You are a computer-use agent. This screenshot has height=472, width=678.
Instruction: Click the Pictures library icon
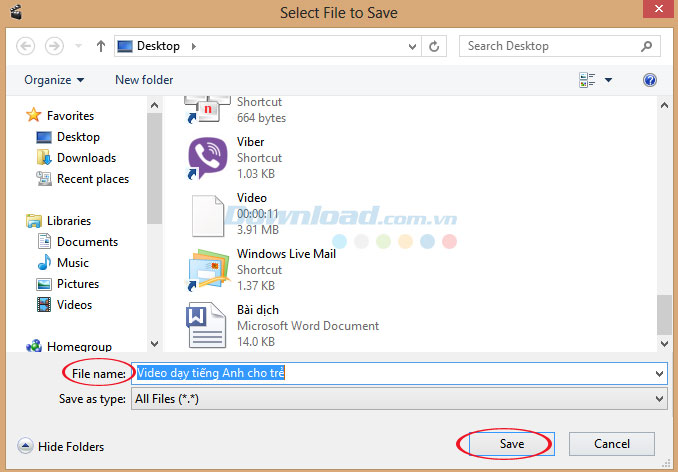click(x=44, y=284)
